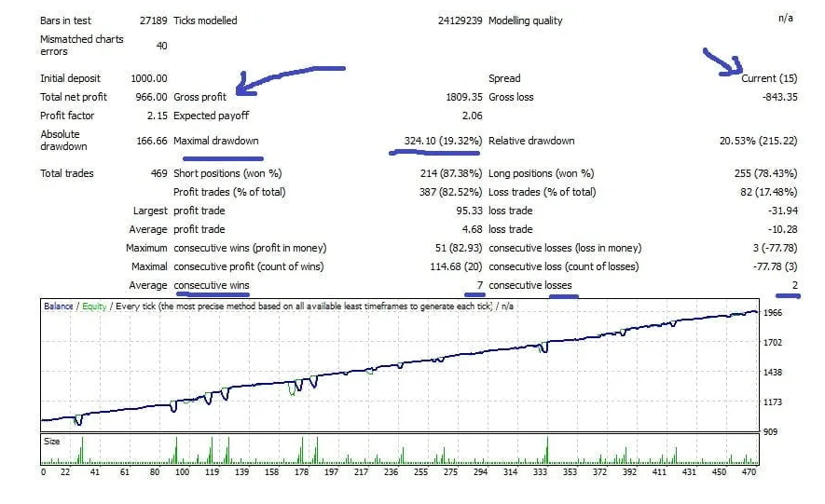Click the Initial deposit value 1000.00
Image resolution: width=825 pixels, height=504 pixels.
pyautogui.click(x=149, y=78)
